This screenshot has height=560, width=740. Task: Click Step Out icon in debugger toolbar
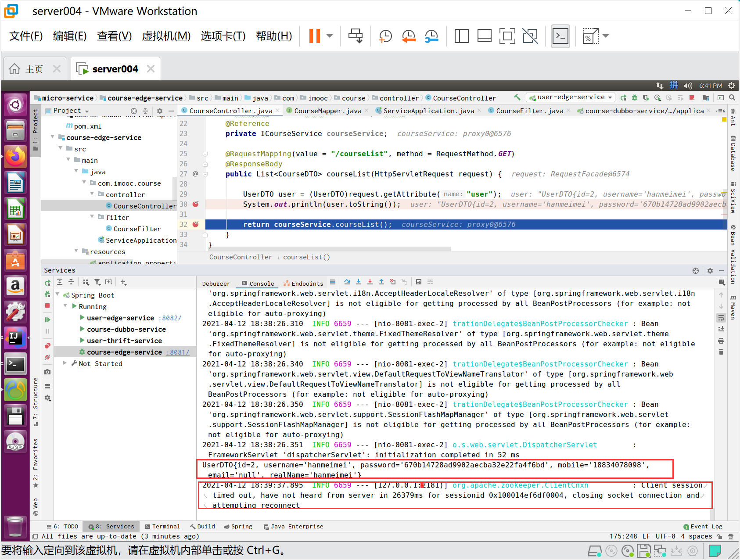(x=381, y=282)
